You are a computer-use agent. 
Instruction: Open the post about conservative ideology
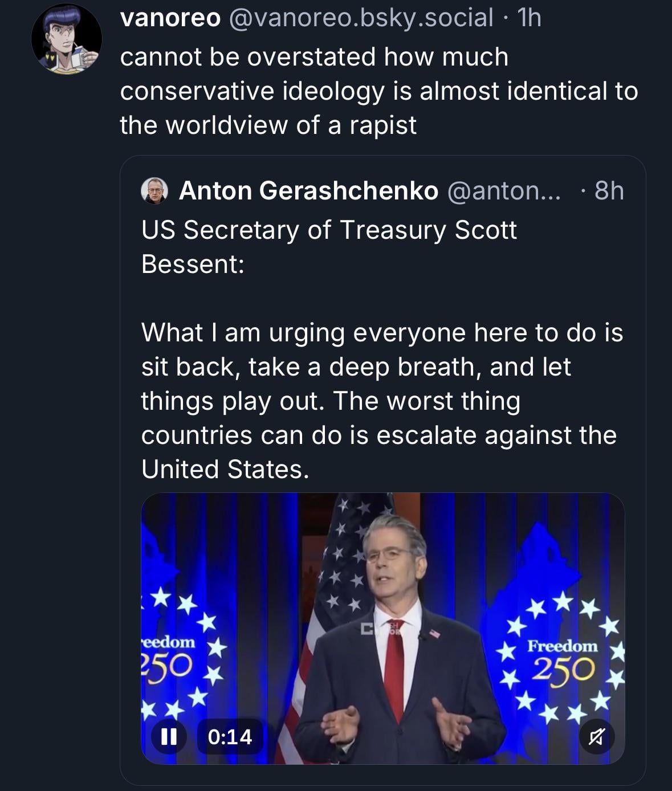(378, 91)
